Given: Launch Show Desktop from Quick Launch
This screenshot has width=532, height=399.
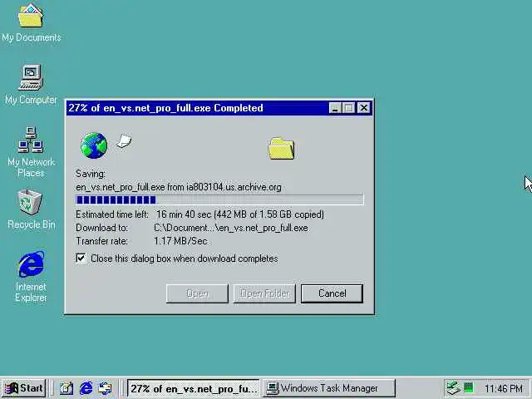Looking at the screenshot, I should point(66,388).
